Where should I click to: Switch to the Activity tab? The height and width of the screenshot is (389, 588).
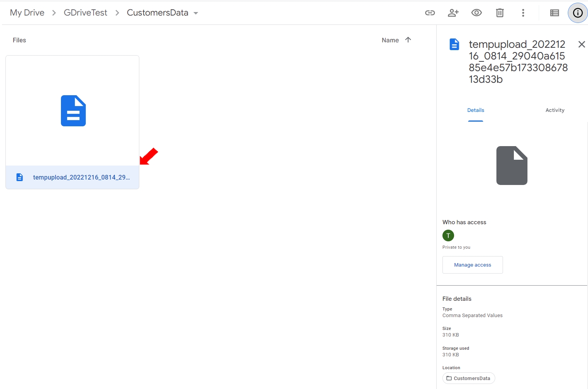[555, 110]
